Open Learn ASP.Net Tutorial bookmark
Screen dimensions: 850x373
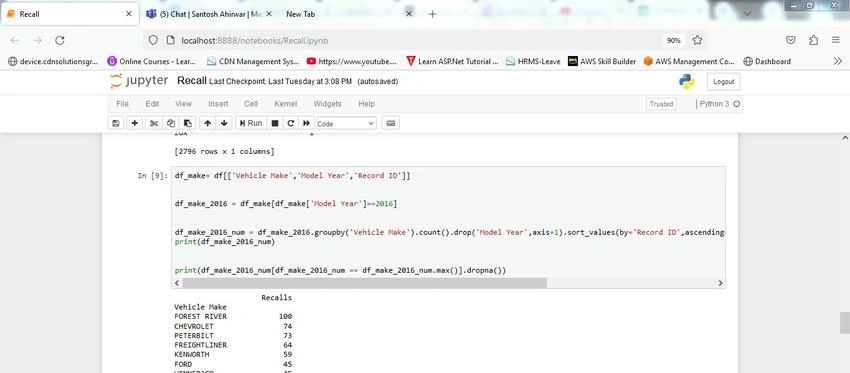[x=452, y=61]
